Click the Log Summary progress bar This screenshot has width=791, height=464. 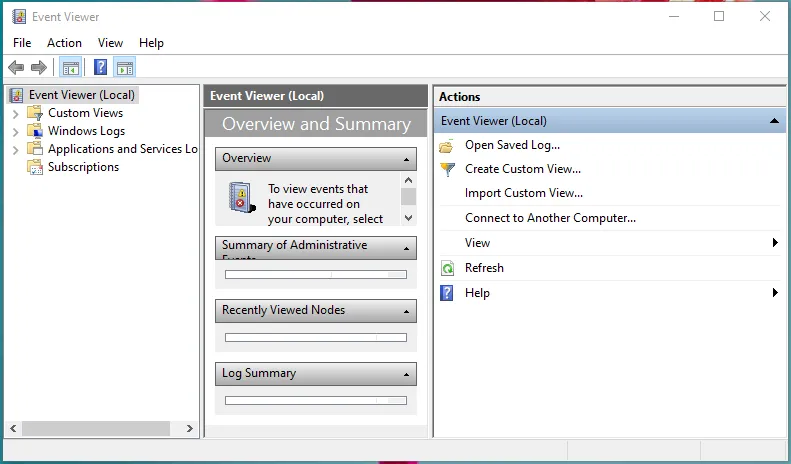click(x=316, y=400)
